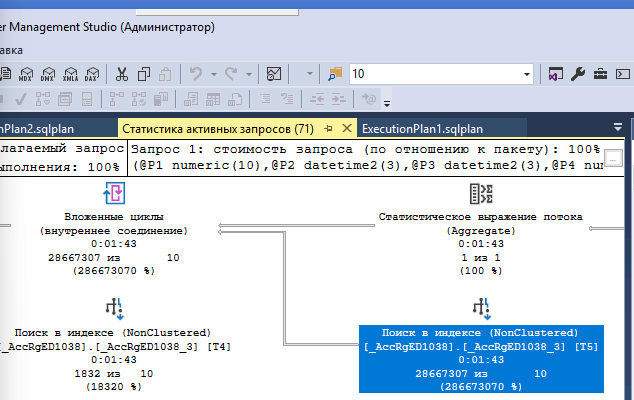This screenshot has width=634, height=400.
Task: Close the Статистика активных запросов tab
Action: point(348,128)
